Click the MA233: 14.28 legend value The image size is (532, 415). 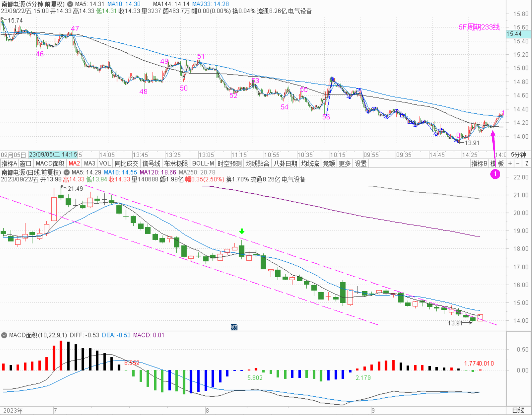[210, 4]
